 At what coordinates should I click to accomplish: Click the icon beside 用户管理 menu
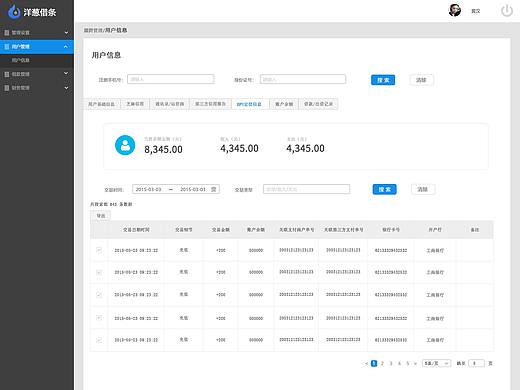(x=7, y=47)
